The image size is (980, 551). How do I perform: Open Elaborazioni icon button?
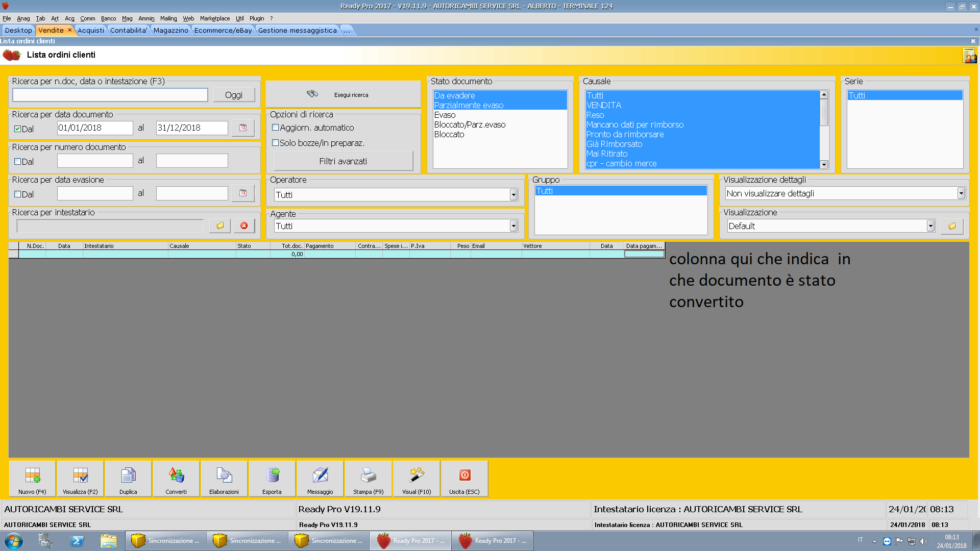click(x=224, y=478)
